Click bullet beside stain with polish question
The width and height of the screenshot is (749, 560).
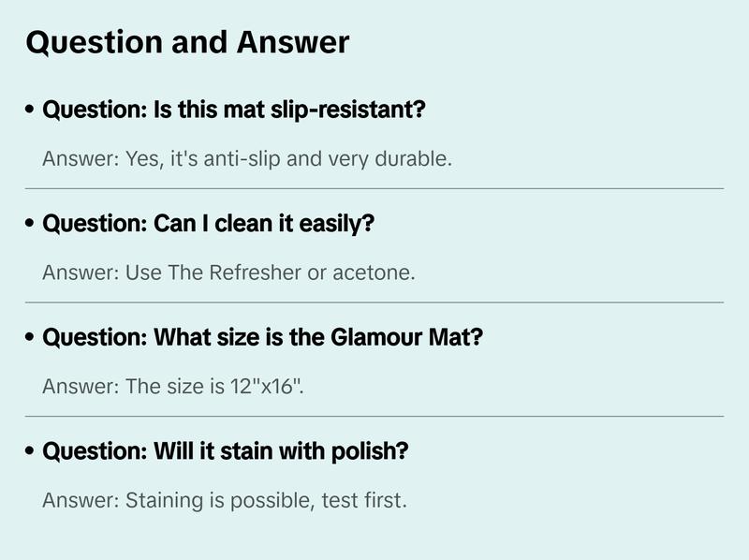pos(31,452)
